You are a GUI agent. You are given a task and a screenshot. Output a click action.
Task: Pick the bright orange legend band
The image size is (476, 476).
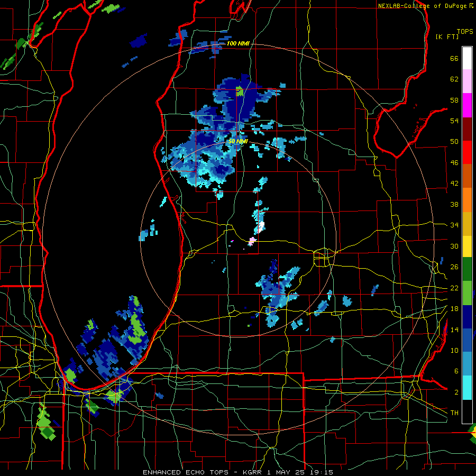(x=467, y=200)
